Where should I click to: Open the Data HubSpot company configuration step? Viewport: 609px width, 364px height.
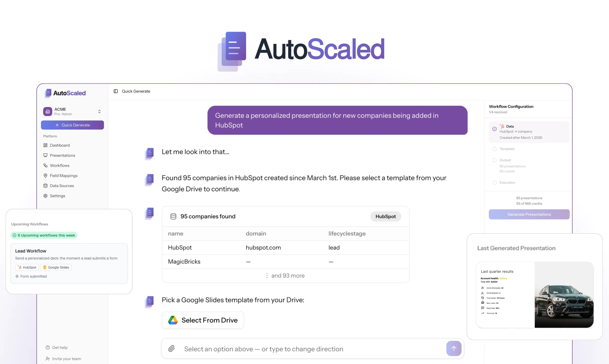point(529,132)
